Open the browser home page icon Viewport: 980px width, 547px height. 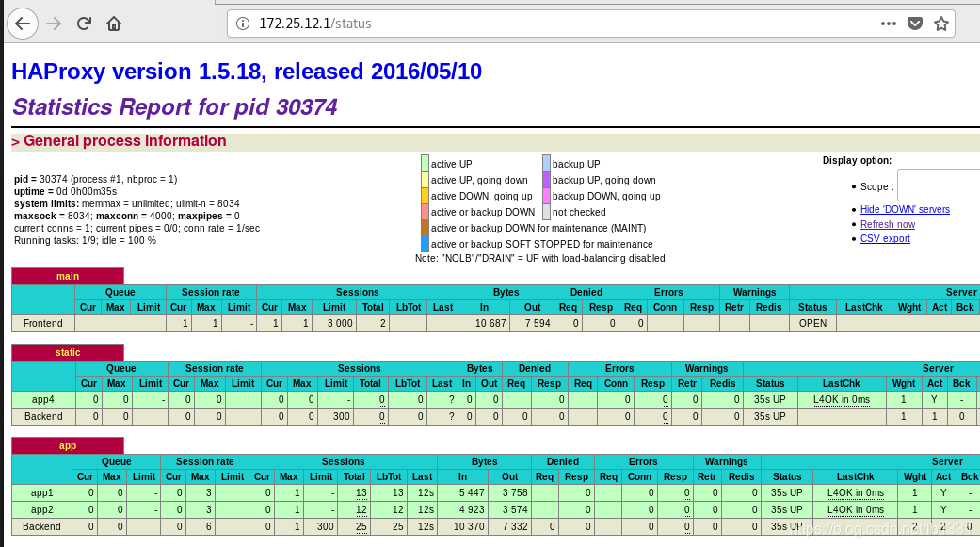point(114,24)
